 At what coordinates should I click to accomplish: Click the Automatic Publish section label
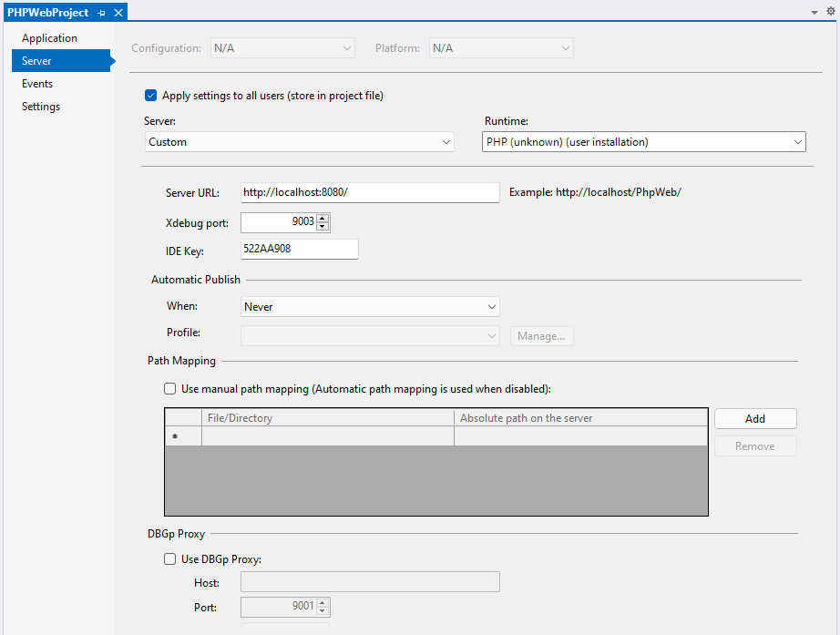tap(196, 280)
